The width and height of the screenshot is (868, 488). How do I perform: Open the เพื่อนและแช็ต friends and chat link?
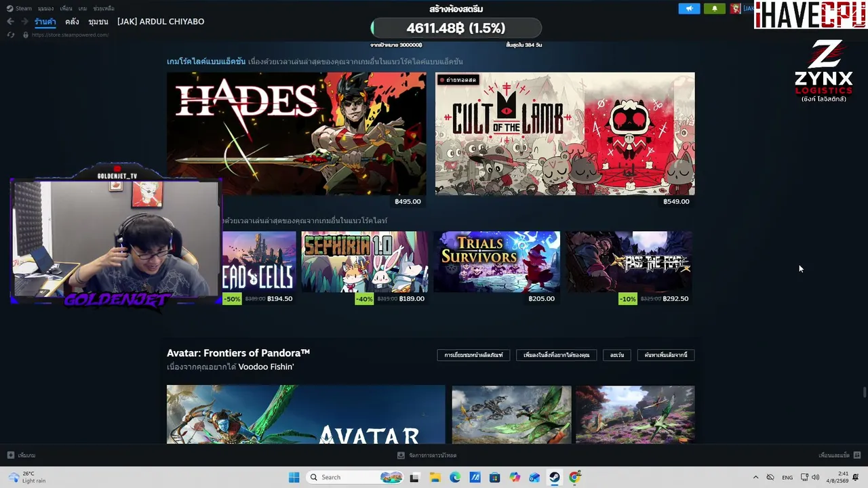[x=834, y=455]
